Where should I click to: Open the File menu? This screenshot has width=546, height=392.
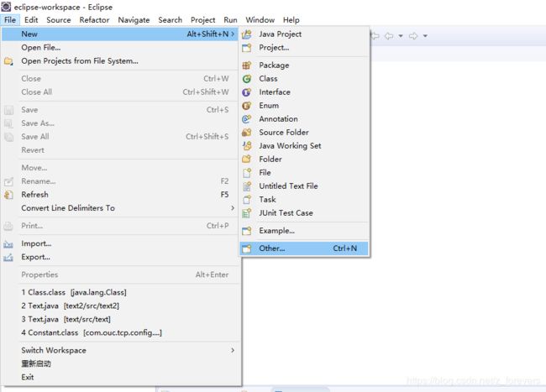click(10, 20)
